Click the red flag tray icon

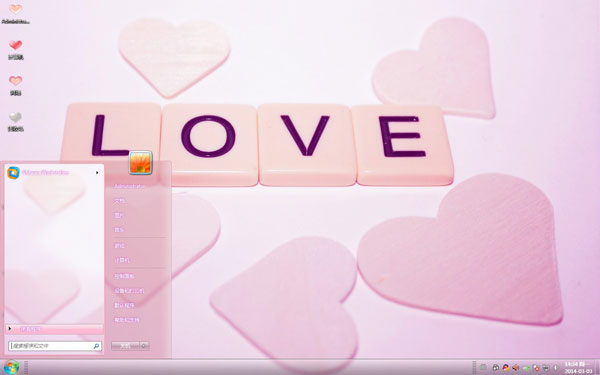[x=536, y=368]
